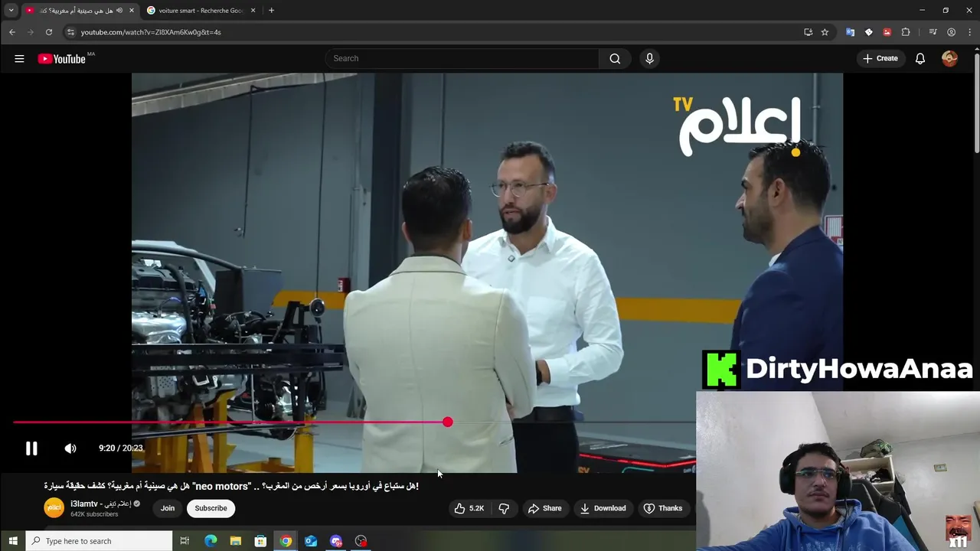
Task: Click the Windows taskbar search box
Action: click(x=100, y=541)
